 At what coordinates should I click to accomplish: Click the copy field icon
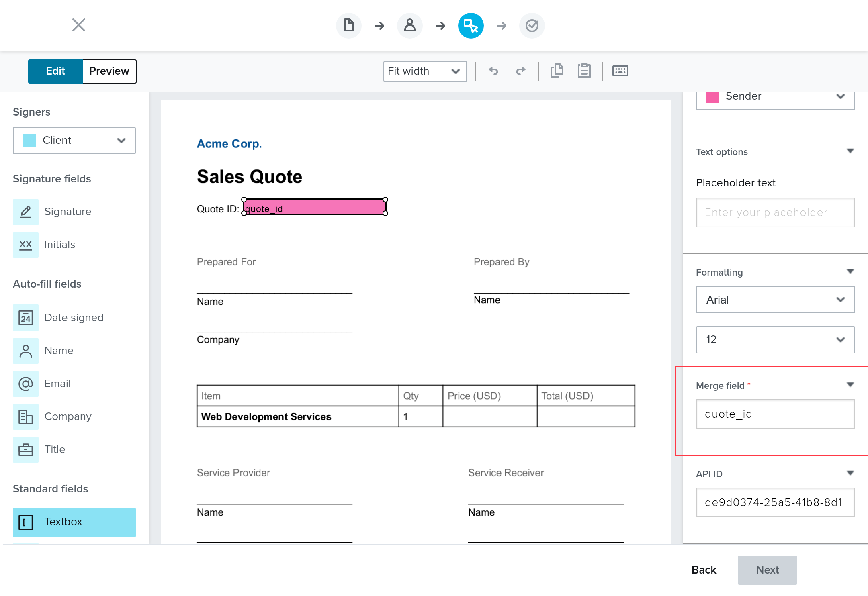tap(557, 71)
